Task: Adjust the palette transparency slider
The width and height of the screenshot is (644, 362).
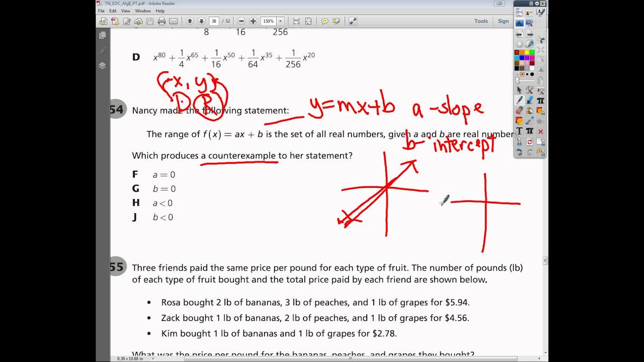Action: 517,79
